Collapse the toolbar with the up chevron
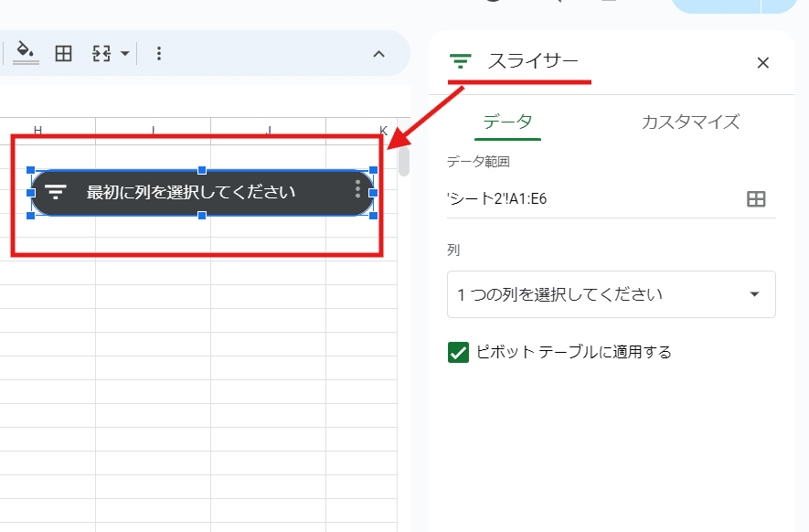 click(x=378, y=54)
